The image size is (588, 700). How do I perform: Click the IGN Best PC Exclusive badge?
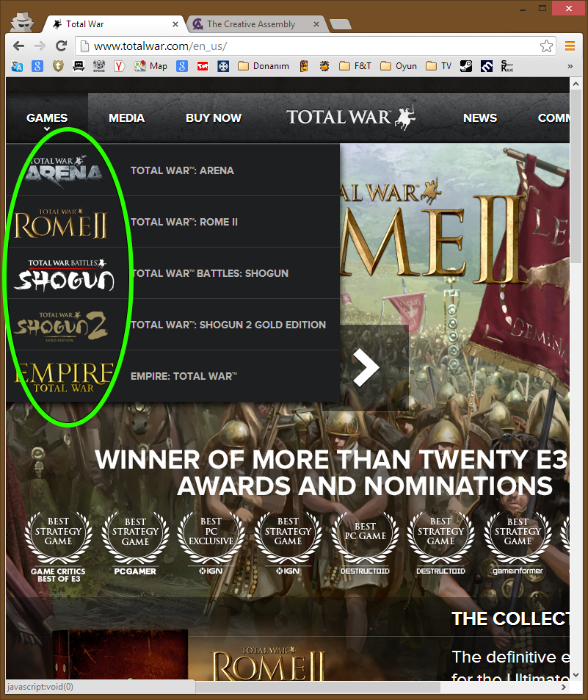(x=211, y=544)
